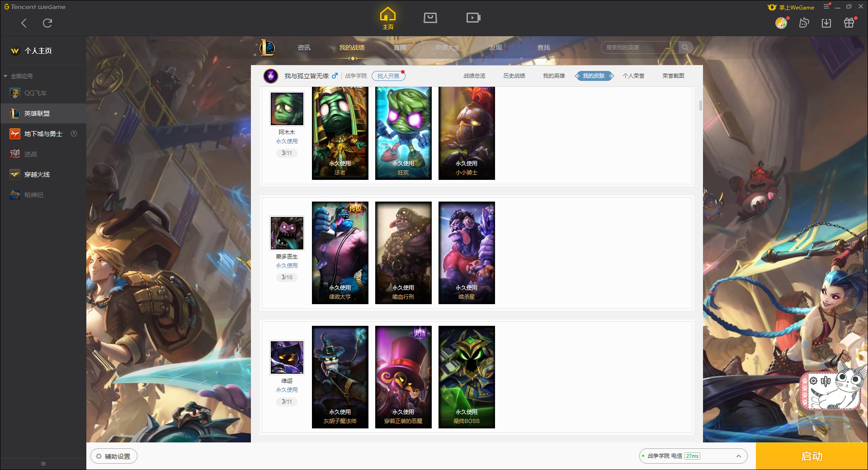Click gear icon on cat IME widget
Viewport: 868px width, 470px height.
click(813, 381)
